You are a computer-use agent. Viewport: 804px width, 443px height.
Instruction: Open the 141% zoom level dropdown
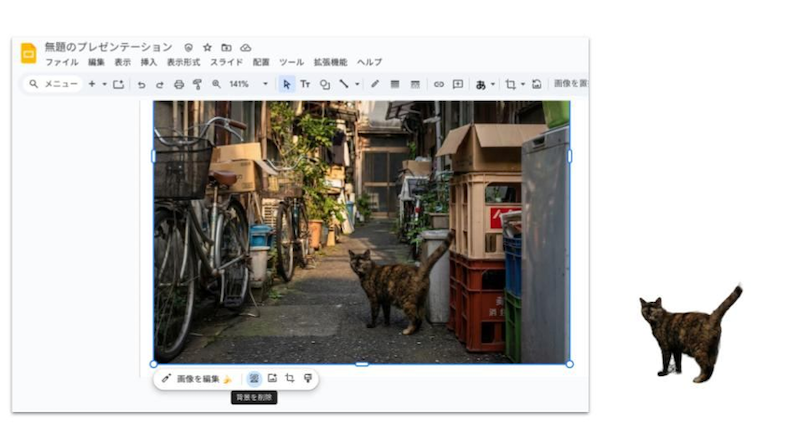[265, 84]
